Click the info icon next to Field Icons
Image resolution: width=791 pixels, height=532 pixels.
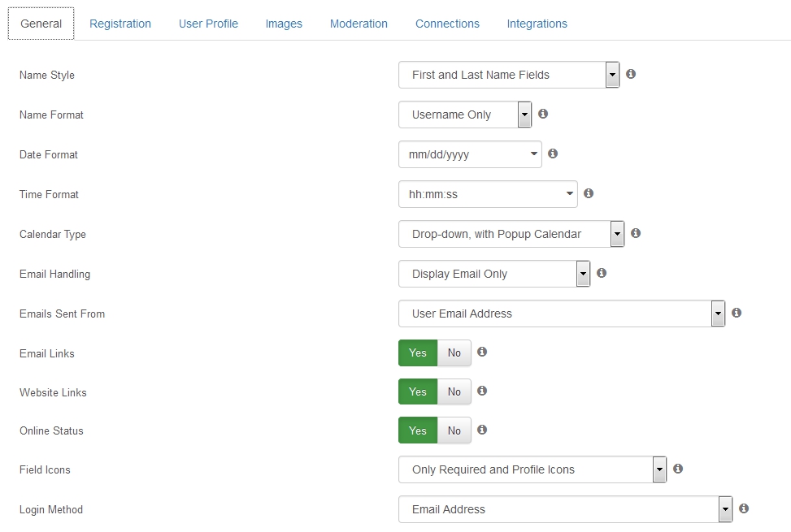[678, 469]
